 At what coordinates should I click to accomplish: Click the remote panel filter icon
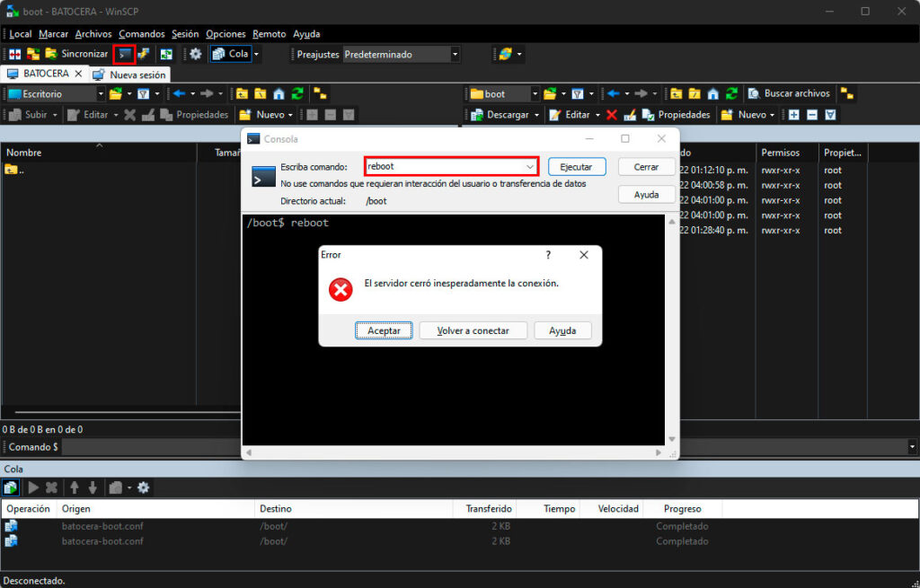578,93
